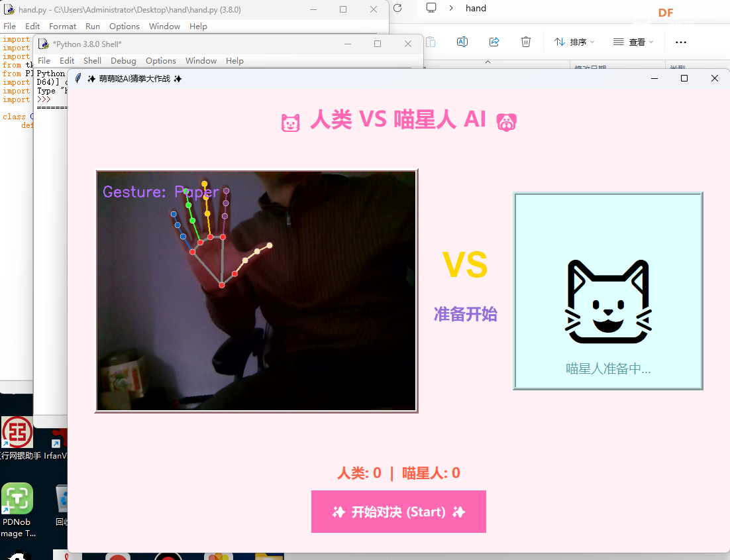Click the Paste icon in Explorer toolbar

pos(431,41)
